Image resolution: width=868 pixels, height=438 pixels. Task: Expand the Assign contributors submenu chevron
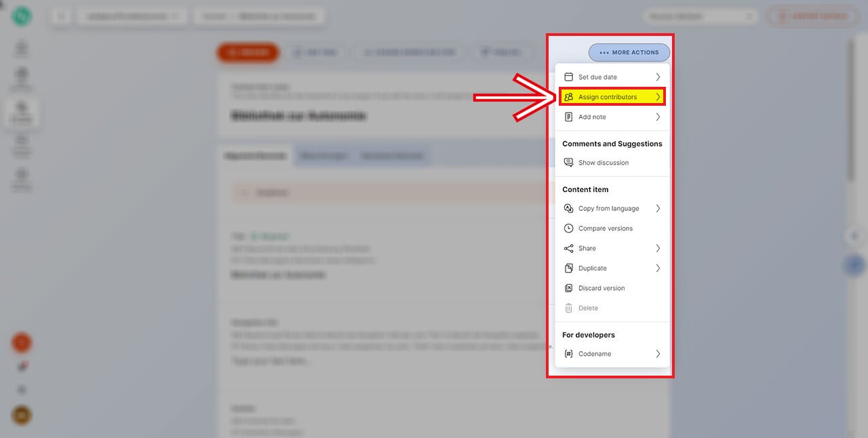658,97
